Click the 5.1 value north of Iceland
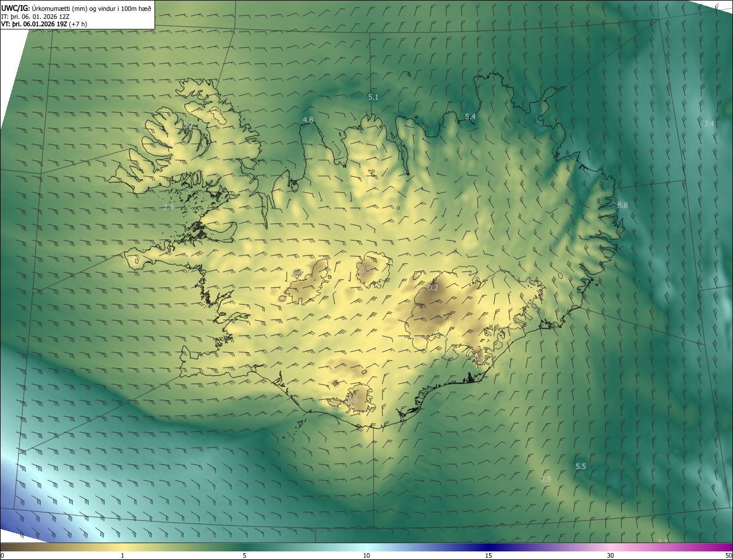733x560 pixels. click(373, 97)
